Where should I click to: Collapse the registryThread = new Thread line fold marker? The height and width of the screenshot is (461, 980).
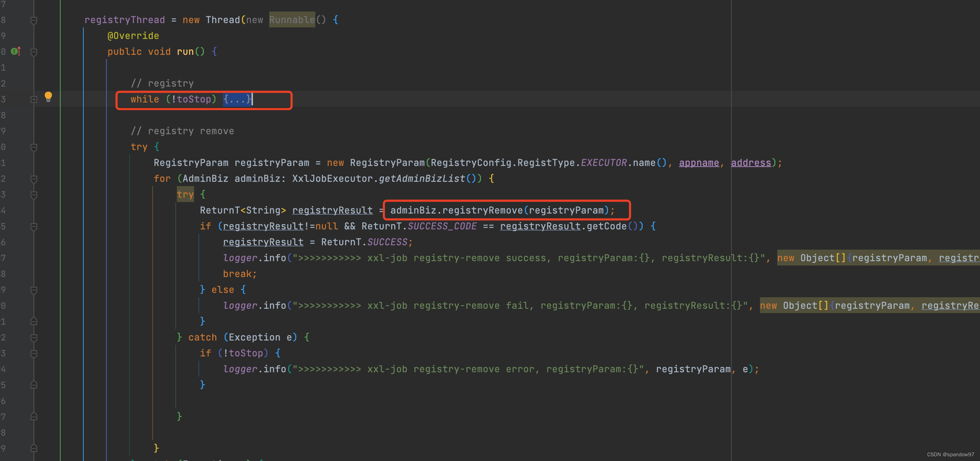(x=34, y=20)
